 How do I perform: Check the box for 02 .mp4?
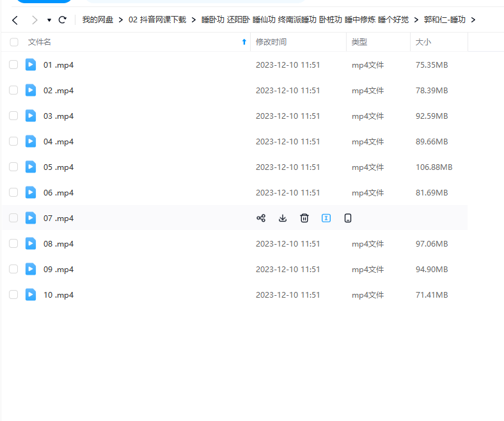(13, 90)
